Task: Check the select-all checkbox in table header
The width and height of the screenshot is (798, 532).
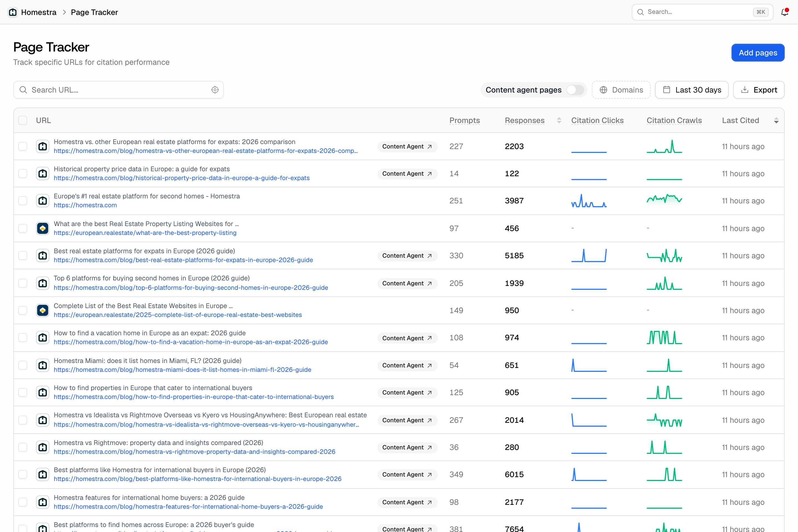Action: (23, 121)
